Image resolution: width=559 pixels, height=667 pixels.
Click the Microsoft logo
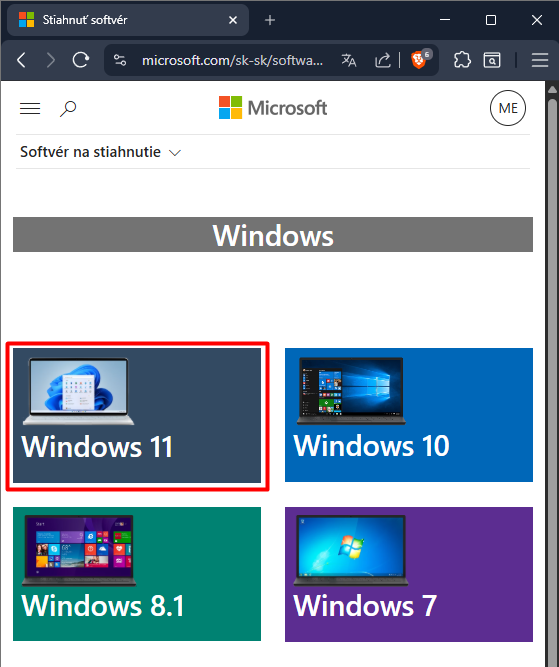(x=273, y=108)
